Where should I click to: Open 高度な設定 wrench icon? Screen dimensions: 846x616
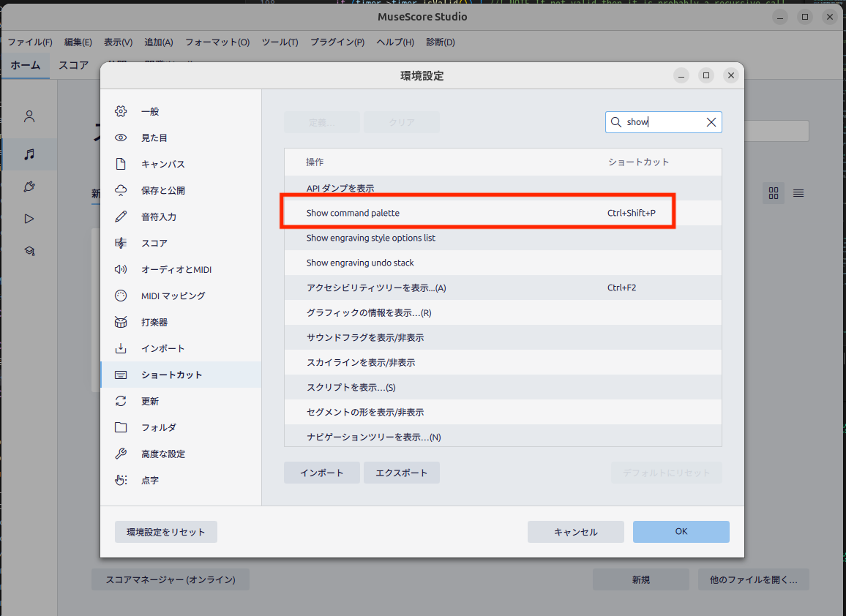tap(121, 454)
